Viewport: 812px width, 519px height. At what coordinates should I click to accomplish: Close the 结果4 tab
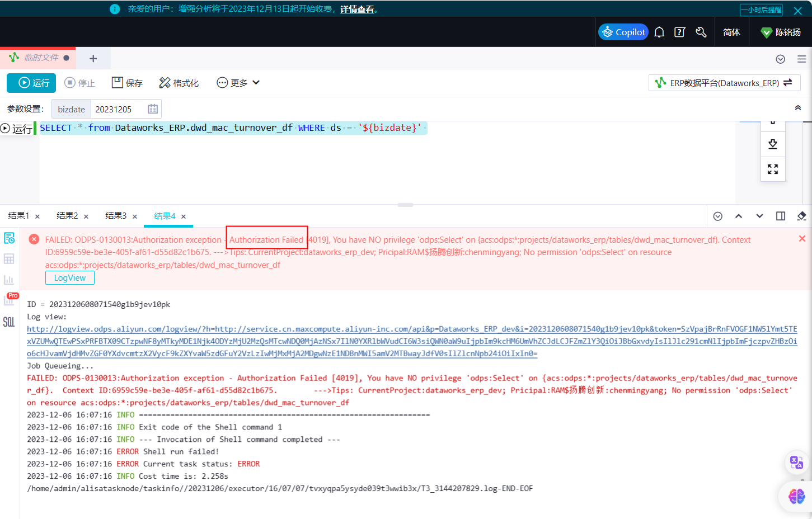point(184,216)
